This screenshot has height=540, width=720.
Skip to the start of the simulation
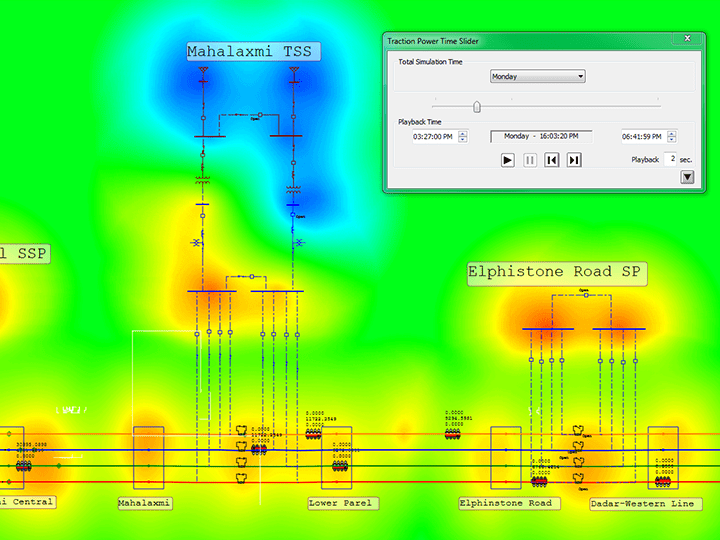tap(552, 160)
